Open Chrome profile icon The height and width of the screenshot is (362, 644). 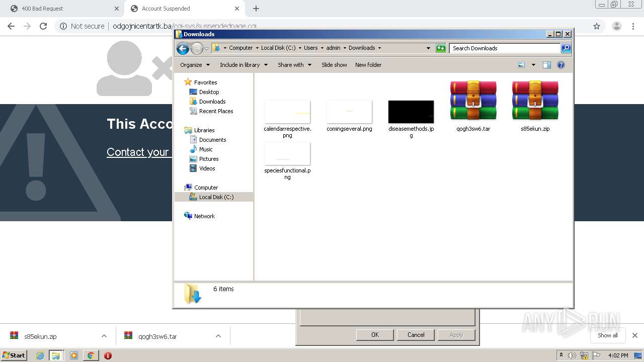click(616, 26)
